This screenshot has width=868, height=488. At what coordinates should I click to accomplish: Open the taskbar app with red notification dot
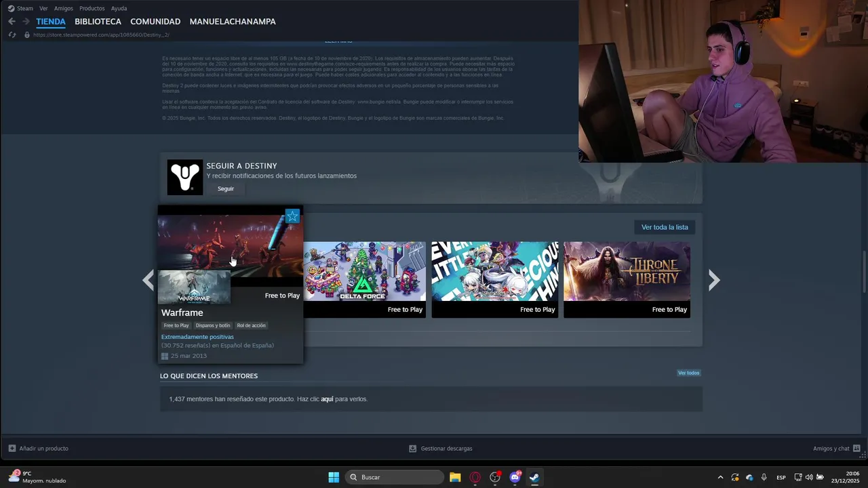495,477
